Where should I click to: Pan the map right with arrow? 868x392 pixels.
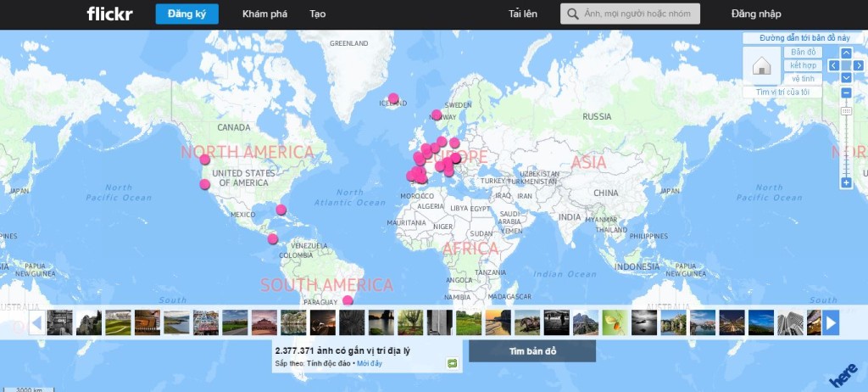[857, 65]
